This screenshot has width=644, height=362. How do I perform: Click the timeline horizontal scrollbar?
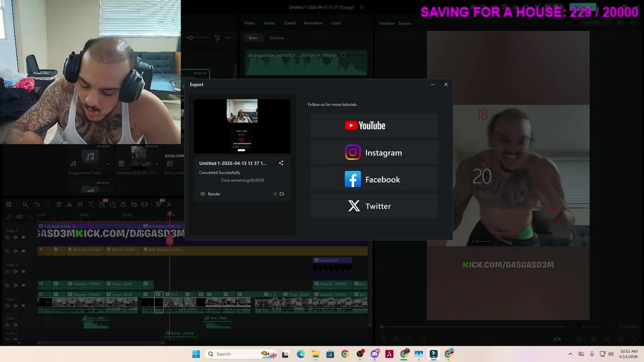pyautogui.click(x=101, y=343)
